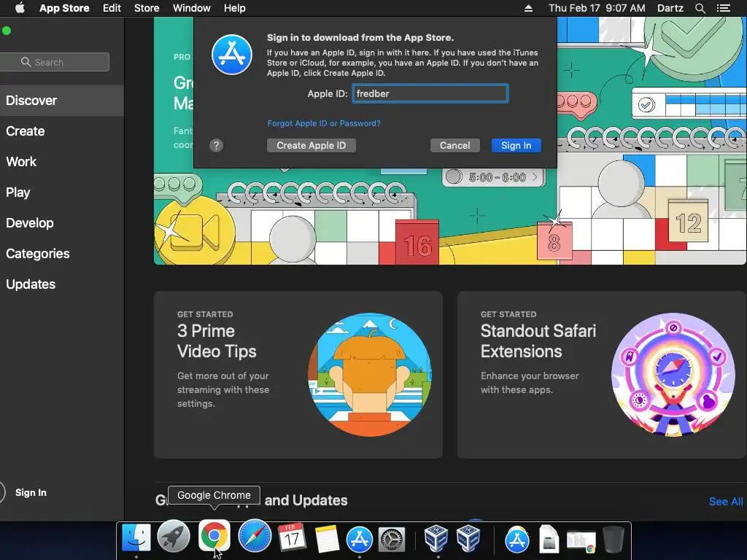Select Work in the sidebar
Viewport: 747px width, 560px height.
coord(62,162)
